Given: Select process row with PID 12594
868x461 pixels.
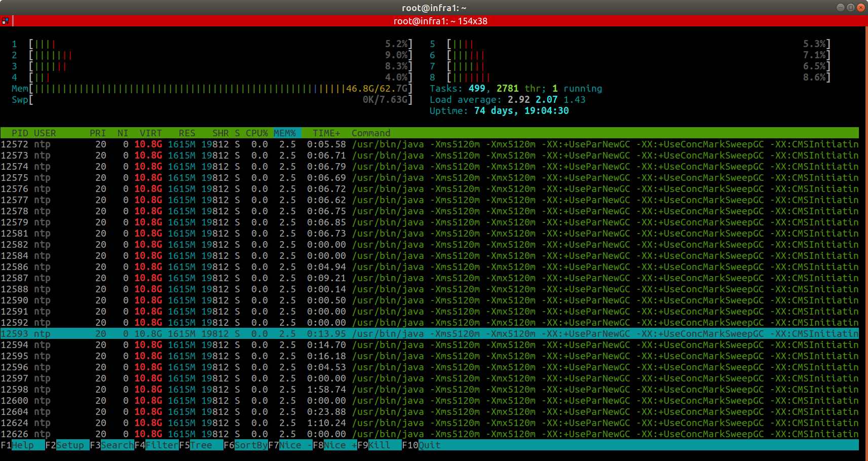Looking at the screenshot, I should click(x=430, y=345).
